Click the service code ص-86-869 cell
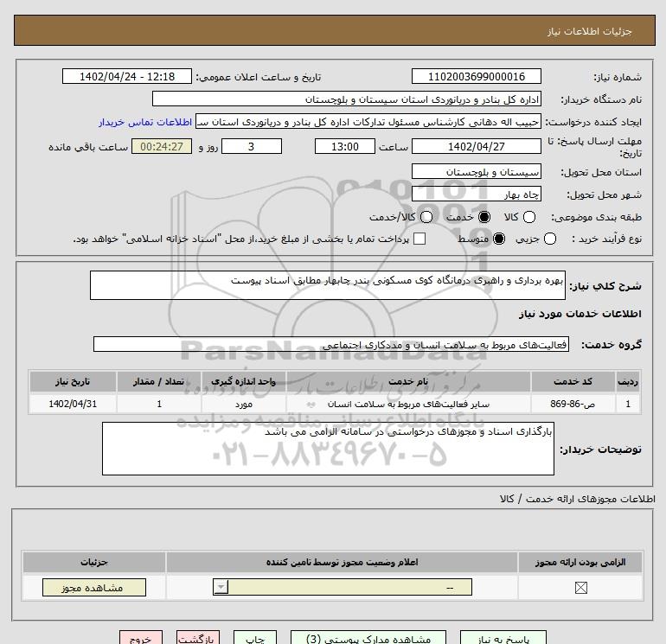666x644 pixels. 573,404
